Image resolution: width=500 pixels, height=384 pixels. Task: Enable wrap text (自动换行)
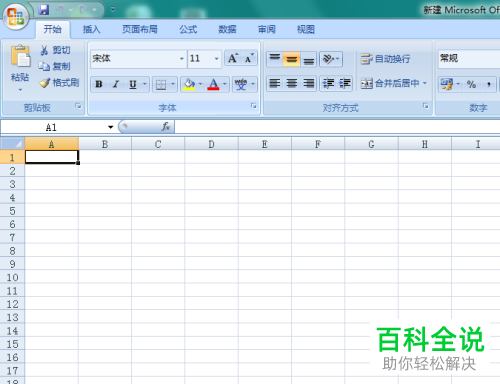click(385, 59)
